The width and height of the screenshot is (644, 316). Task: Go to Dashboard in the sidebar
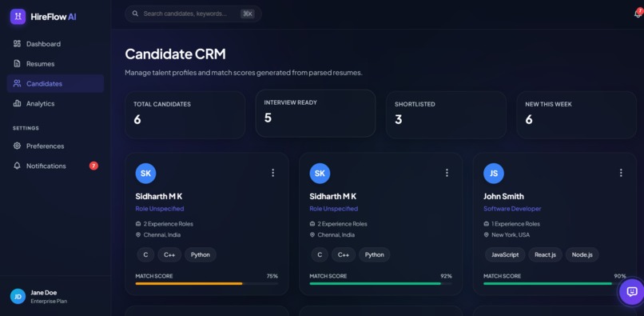tap(55, 44)
